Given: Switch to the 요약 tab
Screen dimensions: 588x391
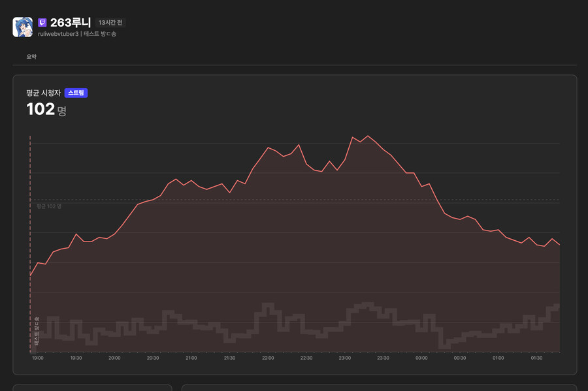Looking at the screenshot, I should (31, 57).
